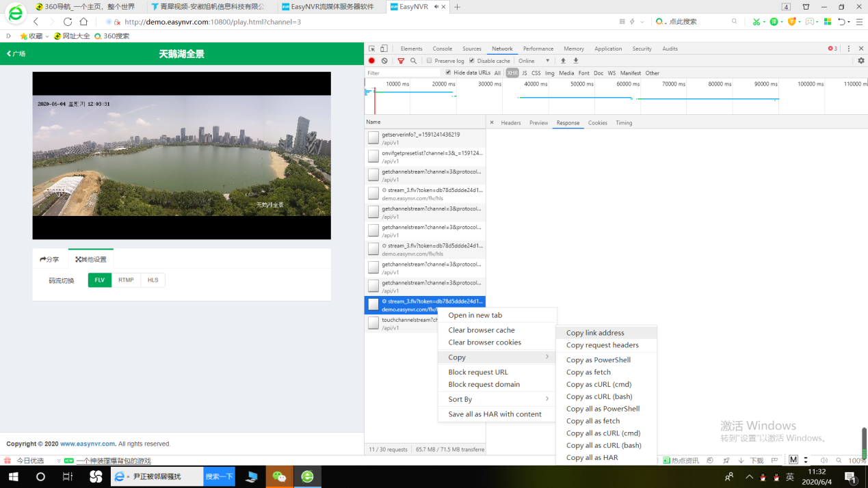Open the 360 browser logo menu
The width and height of the screenshot is (868, 488).
click(x=15, y=13)
